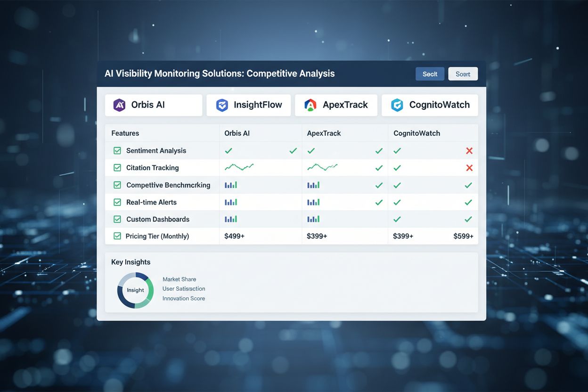Screen dimensions: 588x392
Task: Select the ApexTrack column header
Action: click(x=324, y=133)
